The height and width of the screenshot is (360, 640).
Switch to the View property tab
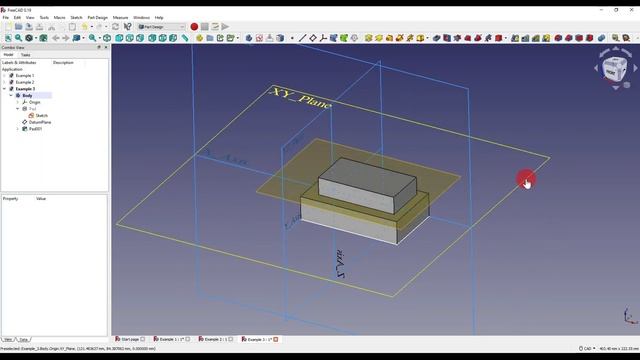[x=8, y=340]
